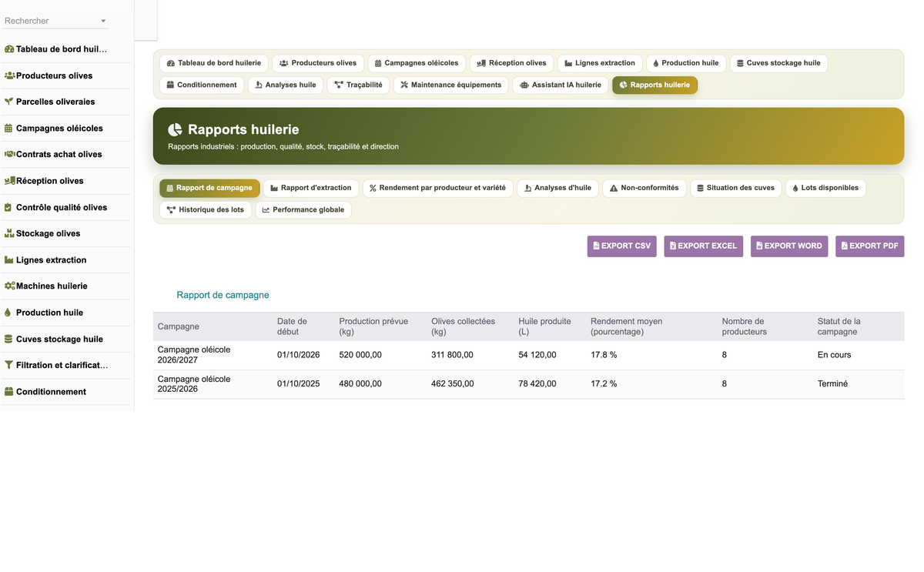Image resolution: width=924 pixels, height=572 pixels.
Task: Click the EXPORT EXCEL button
Action: point(704,246)
